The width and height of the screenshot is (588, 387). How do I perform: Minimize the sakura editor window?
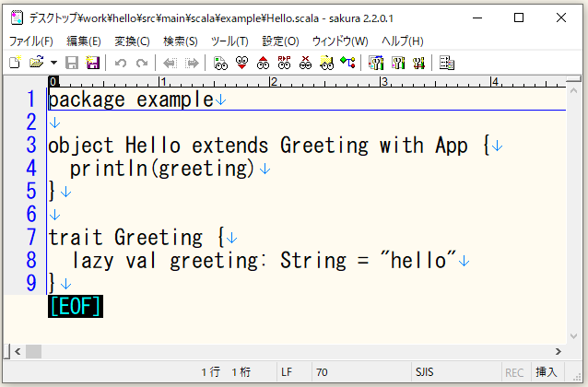(477, 18)
